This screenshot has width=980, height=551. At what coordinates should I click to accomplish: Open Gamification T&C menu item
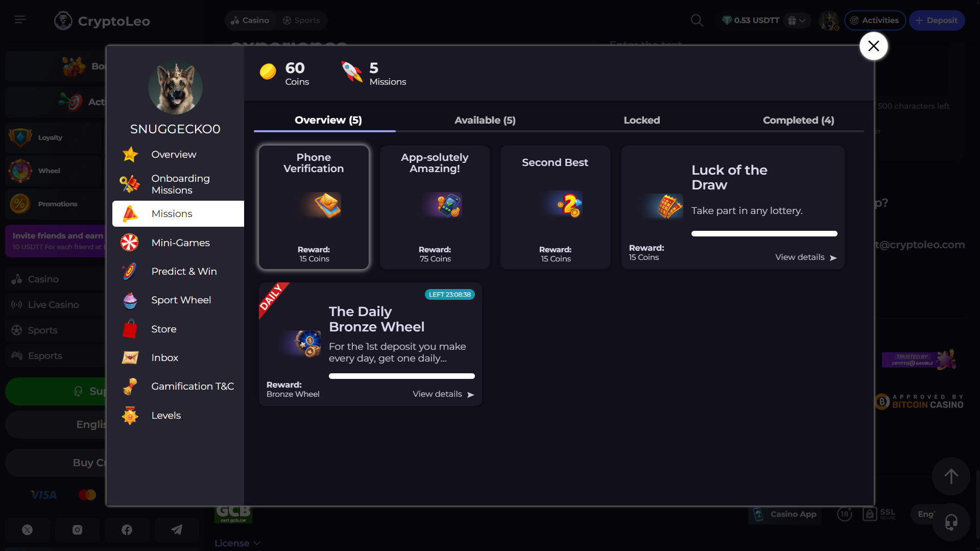(178, 387)
